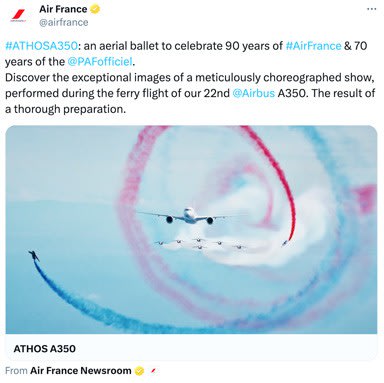384x383 pixels.
Task: Open the #AirFrance hashtag link
Action: tap(314, 46)
